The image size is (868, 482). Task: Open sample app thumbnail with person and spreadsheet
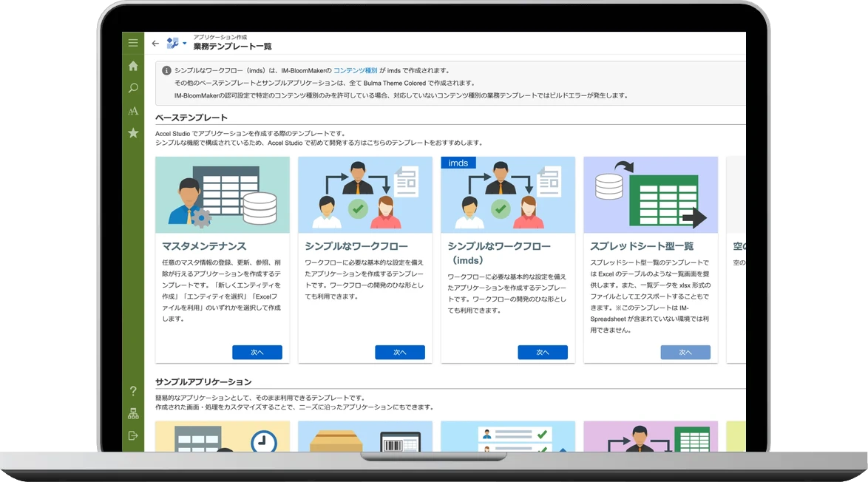[651, 437]
